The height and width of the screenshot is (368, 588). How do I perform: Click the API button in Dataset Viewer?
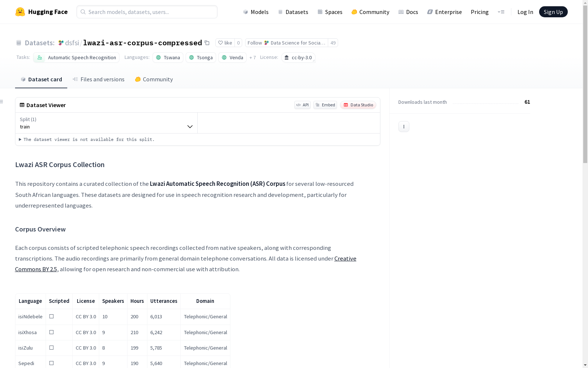pos(302,105)
